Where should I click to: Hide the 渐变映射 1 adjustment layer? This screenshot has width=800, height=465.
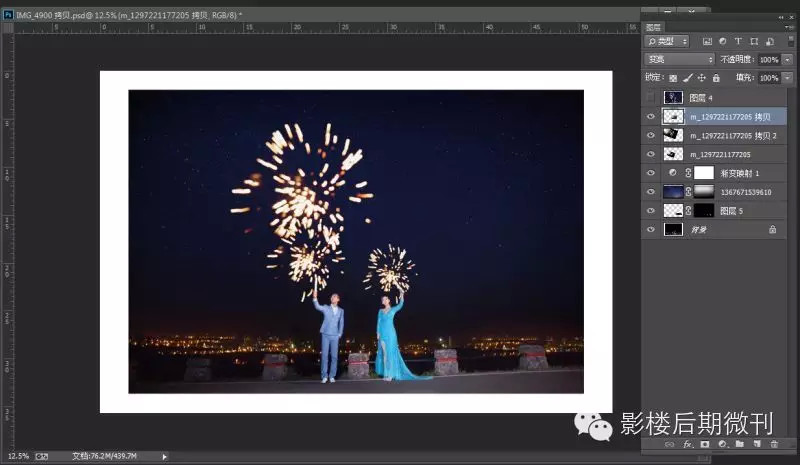(651, 173)
